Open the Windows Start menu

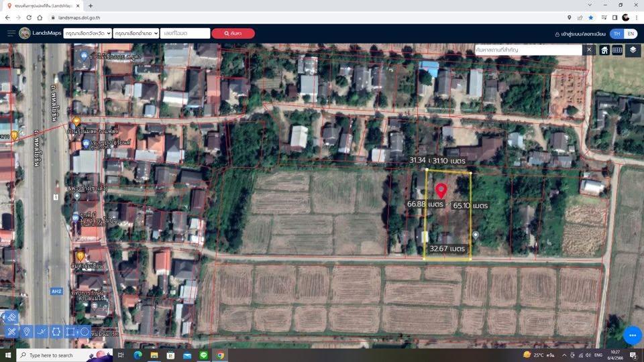(x=8, y=355)
